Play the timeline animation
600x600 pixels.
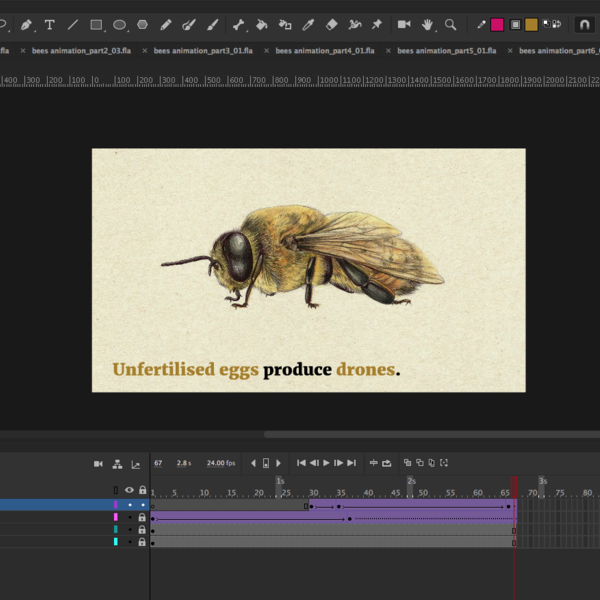point(326,463)
